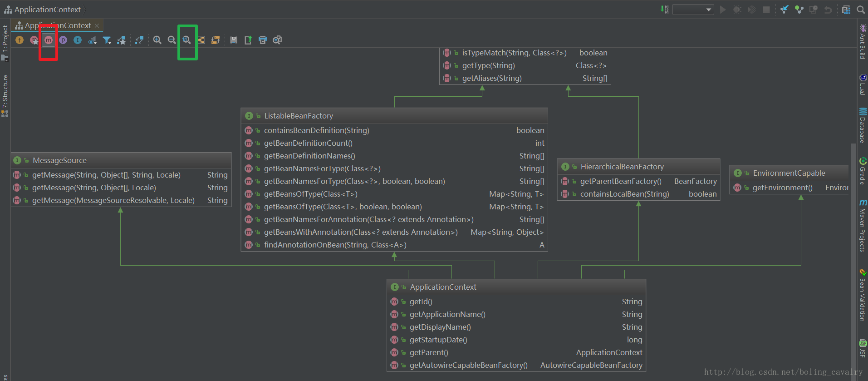Click Update Project VCS icon
This screenshot has width=868, height=381.
[785, 10]
